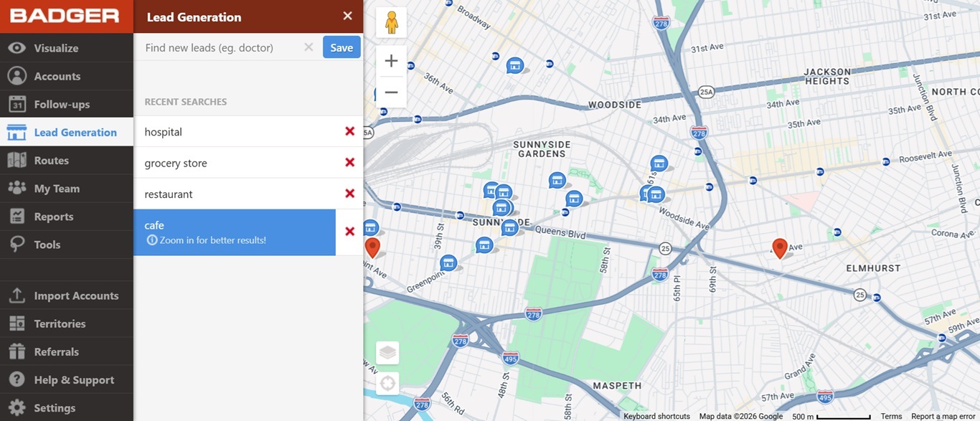Click the red pin near Elmhurst
The image size is (980, 421).
tap(779, 247)
